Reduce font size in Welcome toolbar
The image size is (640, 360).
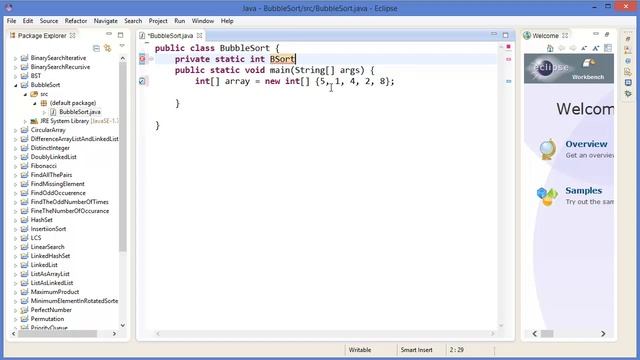[x=584, y=48]
